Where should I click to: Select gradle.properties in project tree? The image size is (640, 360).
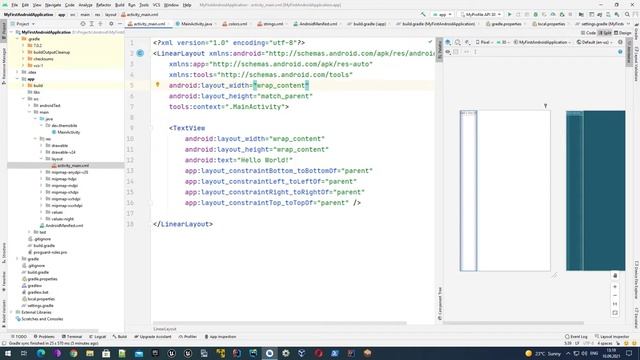[39, 279]
